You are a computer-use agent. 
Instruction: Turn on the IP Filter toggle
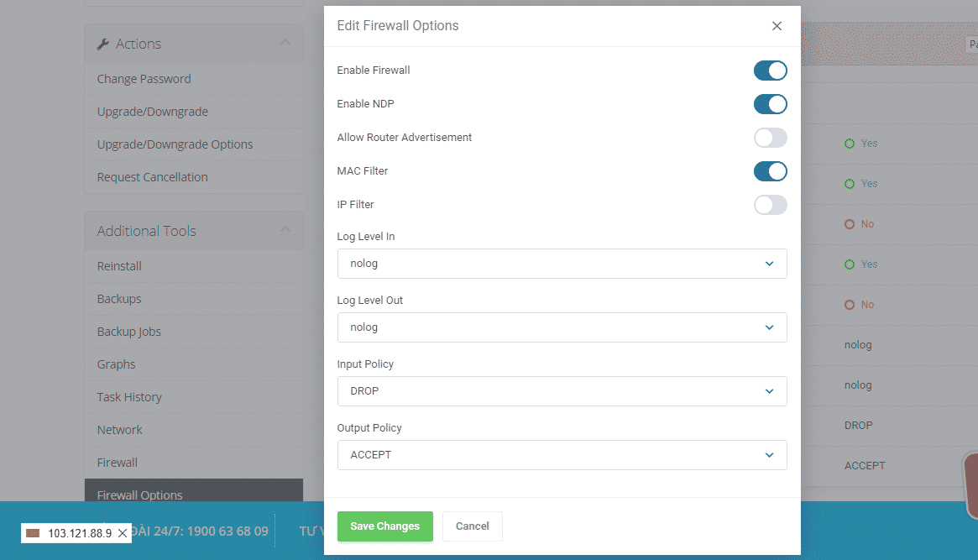(x=770, y=205)
